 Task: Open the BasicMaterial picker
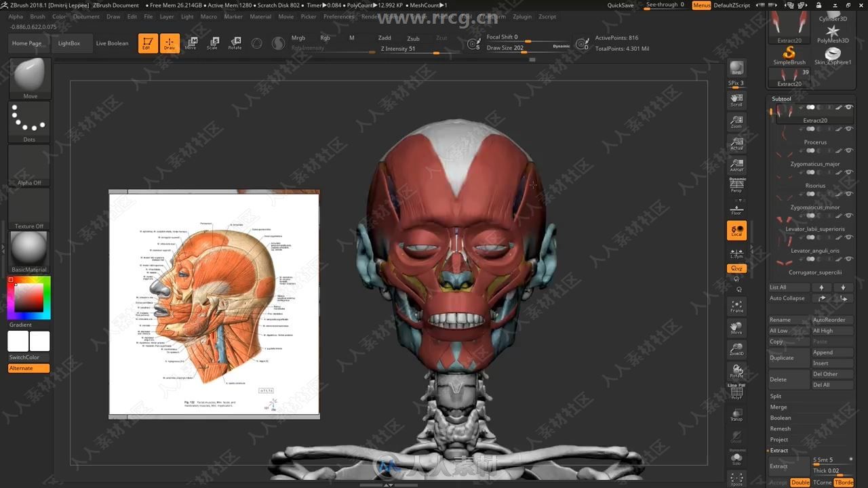point(30,253)
